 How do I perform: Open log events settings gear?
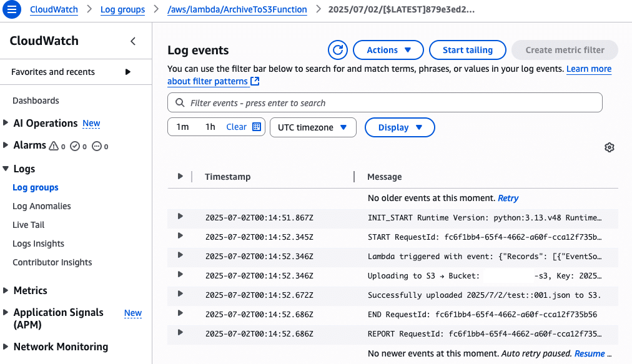[610, 147]
